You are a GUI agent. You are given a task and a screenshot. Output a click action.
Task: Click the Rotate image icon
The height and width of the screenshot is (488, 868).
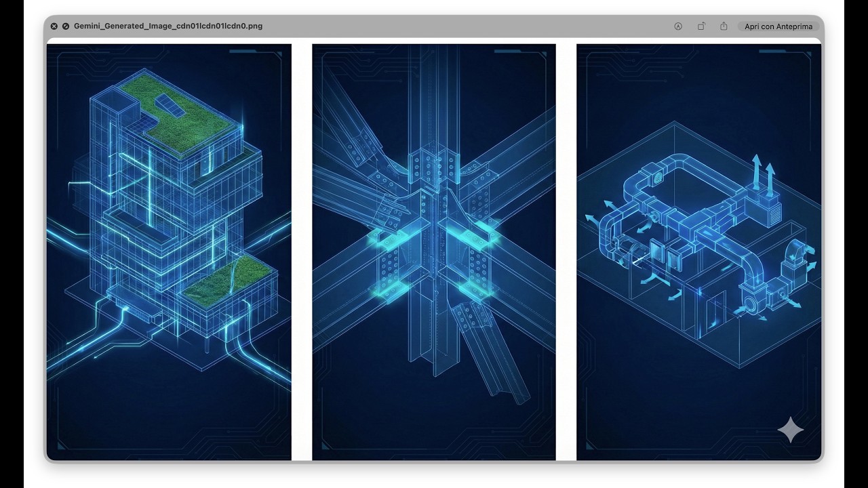[x=701, y=26]
